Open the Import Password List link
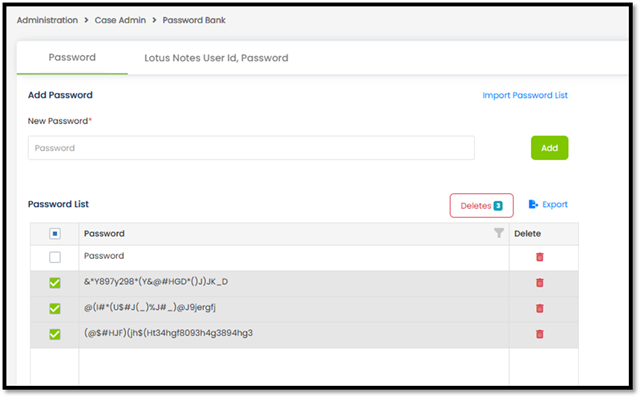Viewport: 641px width, 398px height. [525, 95]
